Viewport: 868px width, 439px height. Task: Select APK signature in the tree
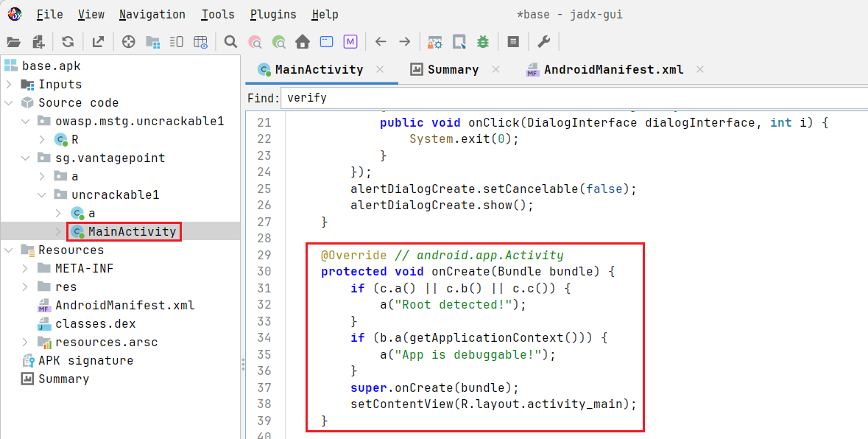pyautogui.click(x=77, y=360)
